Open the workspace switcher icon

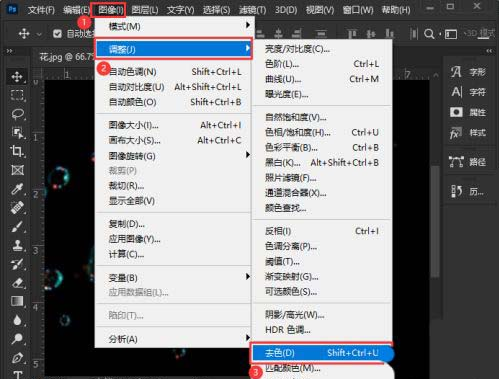point(451,34)
